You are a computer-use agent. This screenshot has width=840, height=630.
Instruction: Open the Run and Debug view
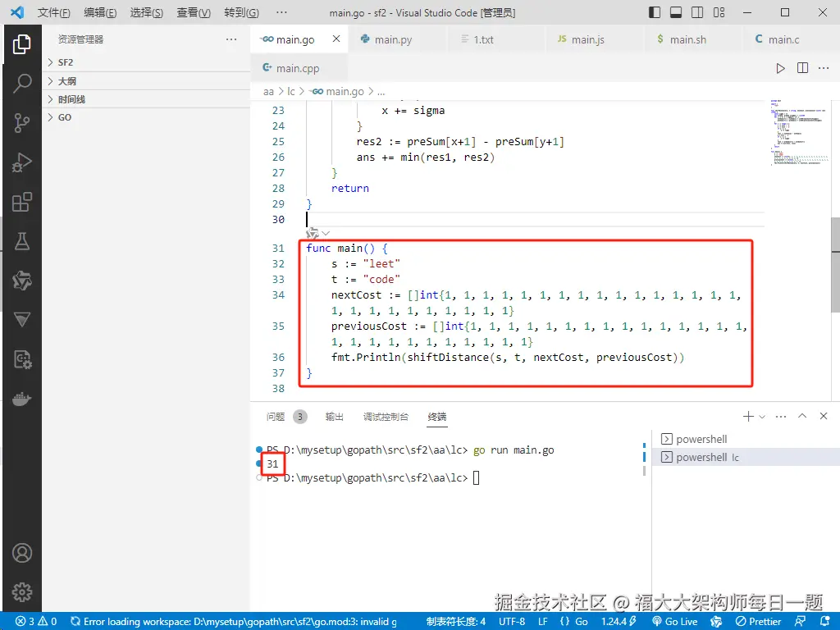(22, 163)
